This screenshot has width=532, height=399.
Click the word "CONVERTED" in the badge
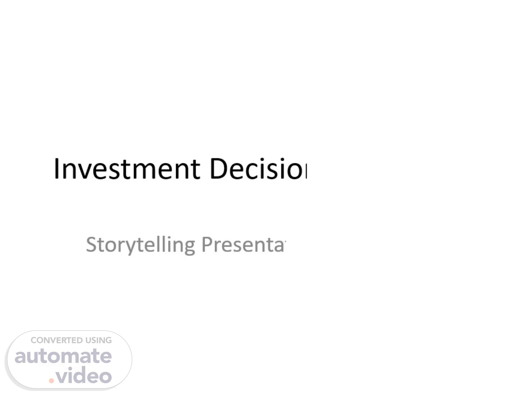[57, 340]
